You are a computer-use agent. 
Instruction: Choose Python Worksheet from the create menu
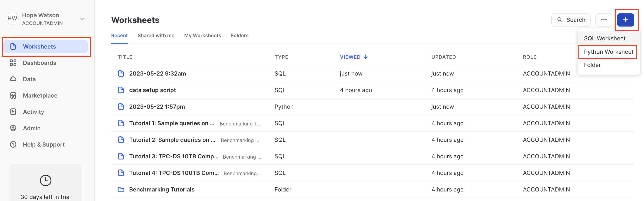[x=609, y=52]
